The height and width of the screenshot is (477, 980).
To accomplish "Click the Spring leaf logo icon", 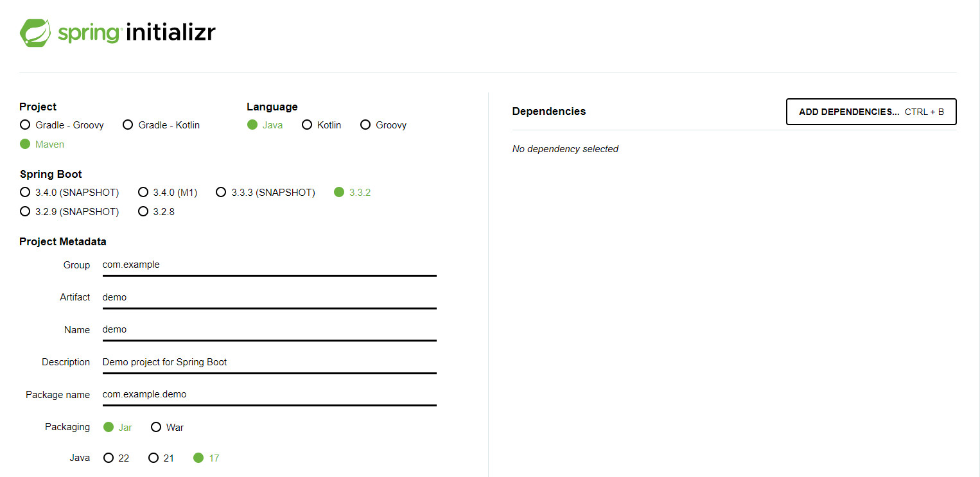I will click(35, 33).
